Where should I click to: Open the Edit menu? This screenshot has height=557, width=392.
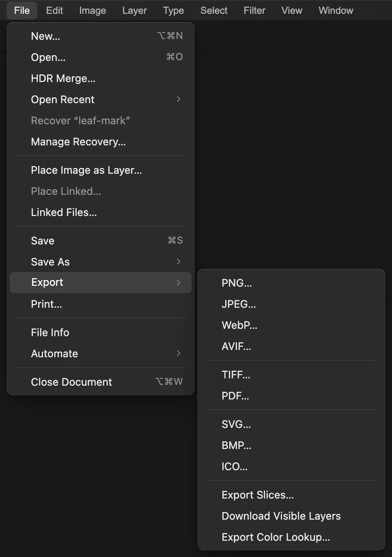[x=54, y=11]
